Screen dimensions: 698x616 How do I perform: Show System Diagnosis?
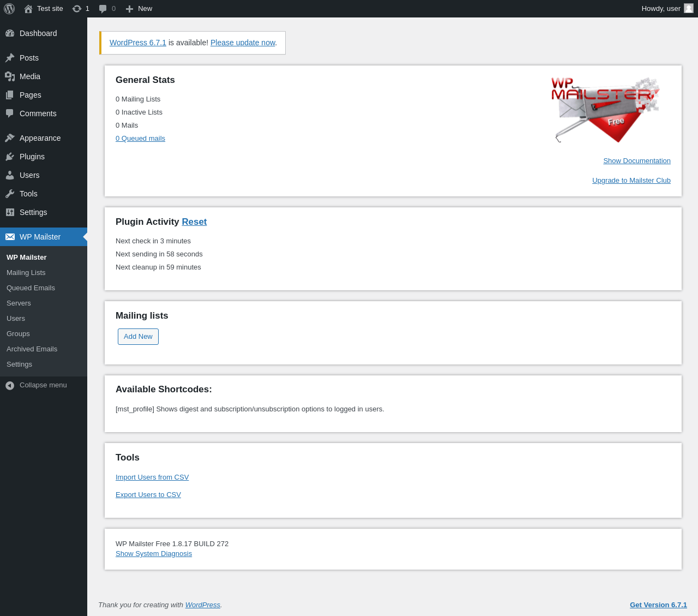point(154,554)
